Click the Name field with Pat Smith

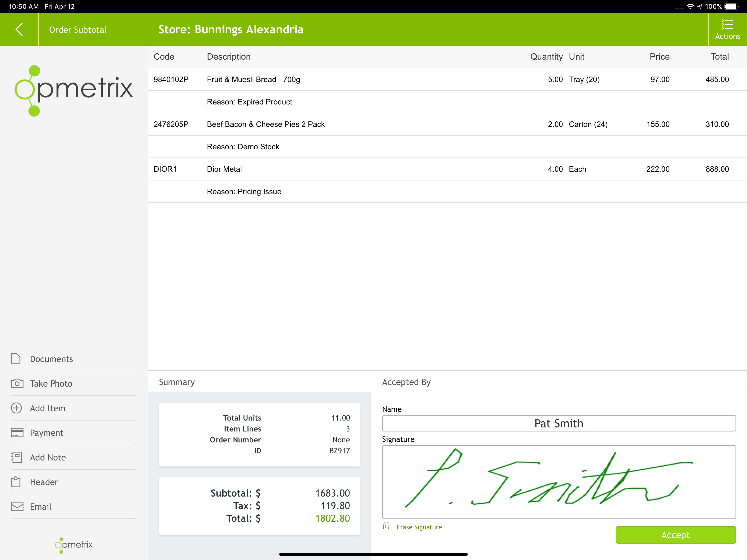(x=559, y=423)
